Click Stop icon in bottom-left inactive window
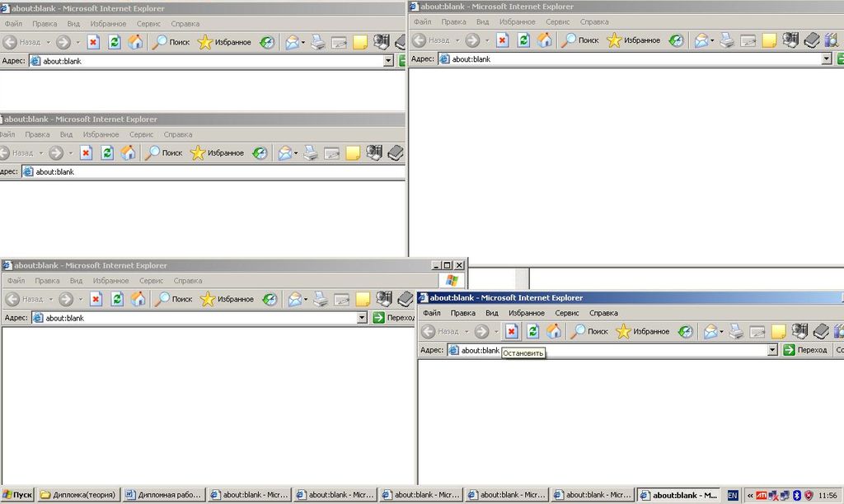 96,299
